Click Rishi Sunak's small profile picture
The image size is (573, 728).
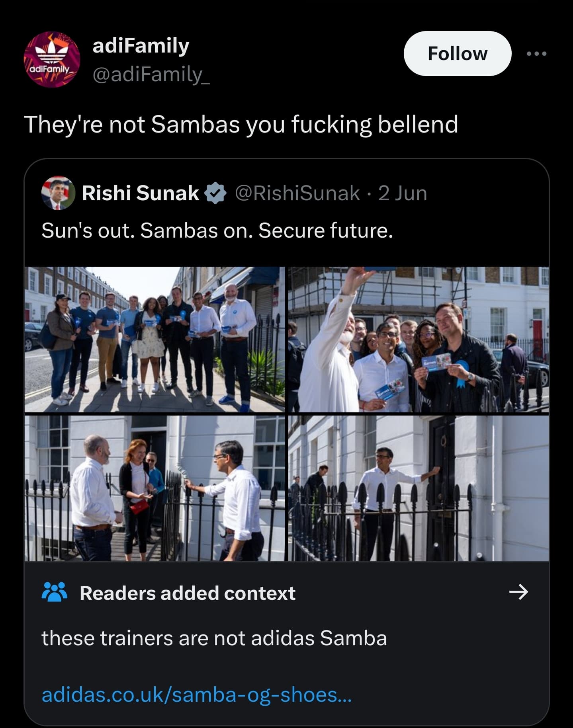(x=58, y=193)
